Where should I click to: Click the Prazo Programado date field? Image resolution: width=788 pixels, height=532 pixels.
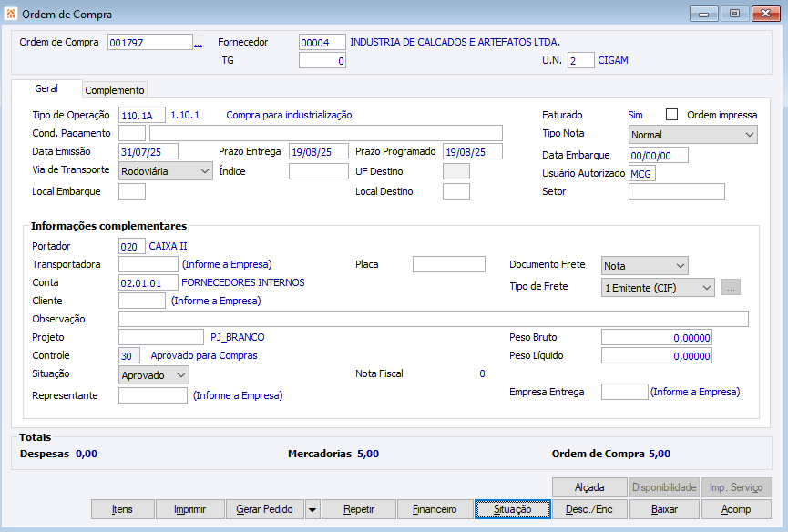[473, 151]
